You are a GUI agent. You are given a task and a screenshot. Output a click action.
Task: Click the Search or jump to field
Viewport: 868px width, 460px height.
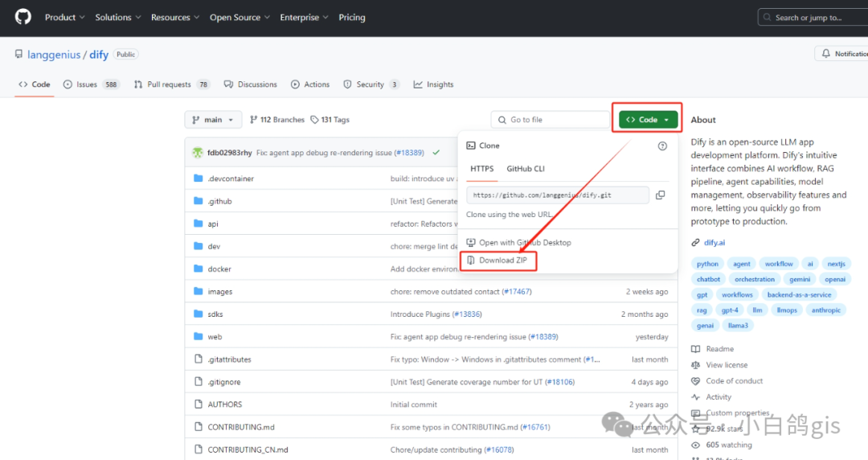(x=813, y=17)
